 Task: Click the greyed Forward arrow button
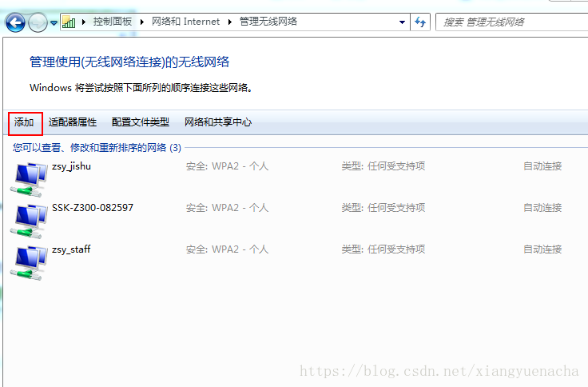[x=38, y=22]
